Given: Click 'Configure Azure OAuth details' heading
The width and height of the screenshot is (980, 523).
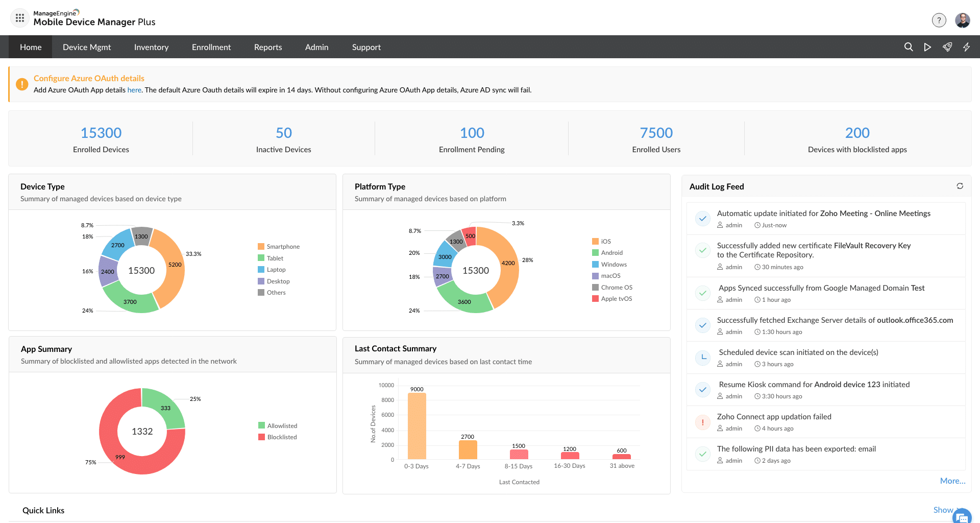Looking at the screenshot, I should pos(89,78).
